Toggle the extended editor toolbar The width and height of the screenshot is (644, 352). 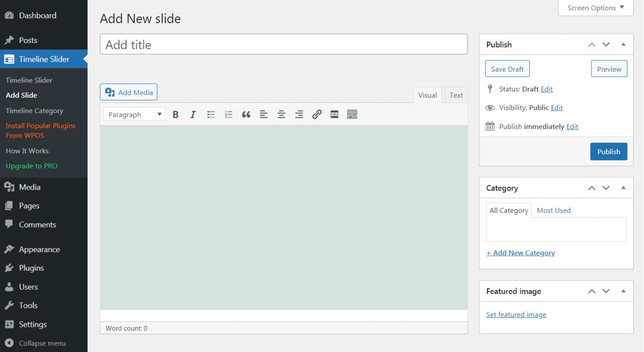tap(352, 114)
